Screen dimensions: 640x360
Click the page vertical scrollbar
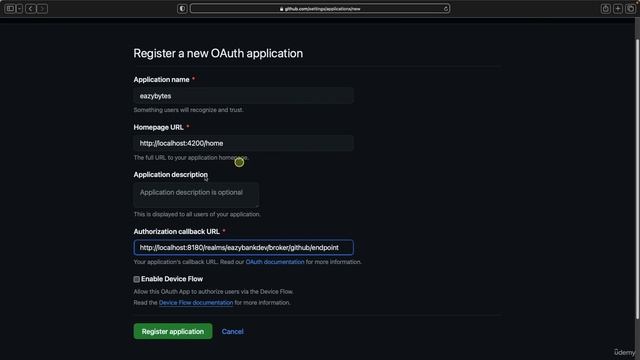click(x=637, y=180)
